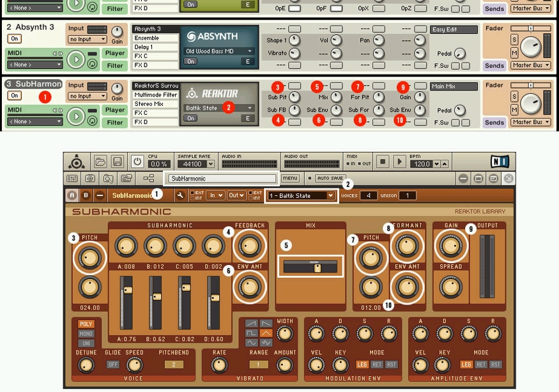The image size is (559, 392).
Task: Select the triangle vibrato waveform
Action: (266, 333)
